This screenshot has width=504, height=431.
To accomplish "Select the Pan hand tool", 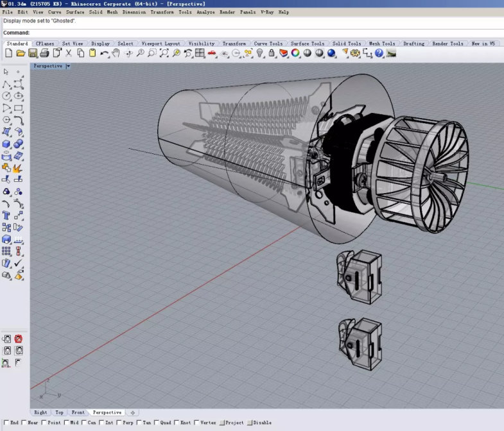I will pyautogui.click(x=116, y=53).
